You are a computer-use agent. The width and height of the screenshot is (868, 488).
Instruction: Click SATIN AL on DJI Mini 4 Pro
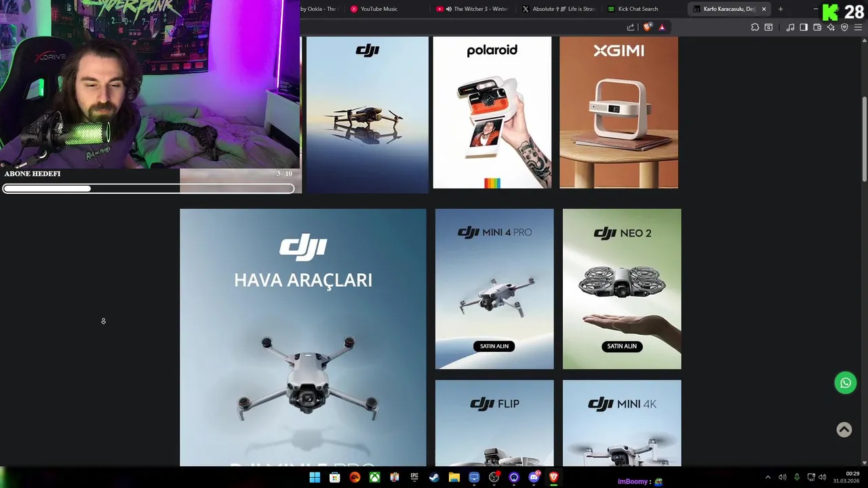click(x=494, y=346)
